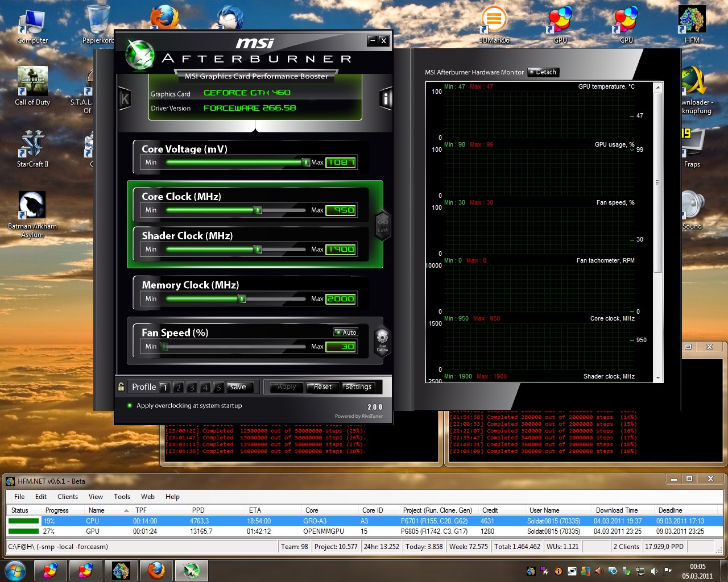Click the Shader Clock value field 1900
Screen dimensions: 728x582
click(341, 250)
